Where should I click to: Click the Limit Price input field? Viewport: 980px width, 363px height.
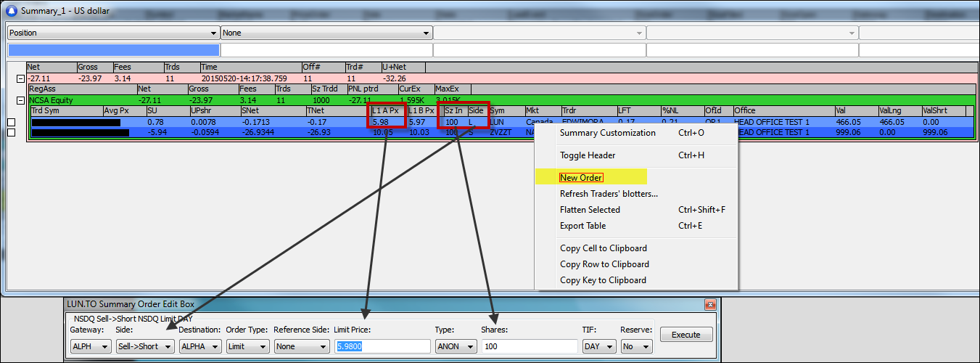pyautogui.click(x=382, y=346)
